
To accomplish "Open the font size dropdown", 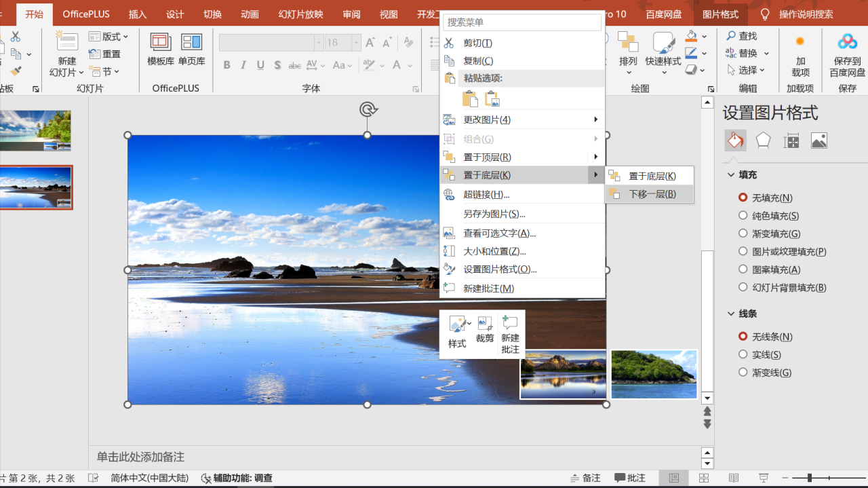I will pyautogui.click(x=357, y=43).
